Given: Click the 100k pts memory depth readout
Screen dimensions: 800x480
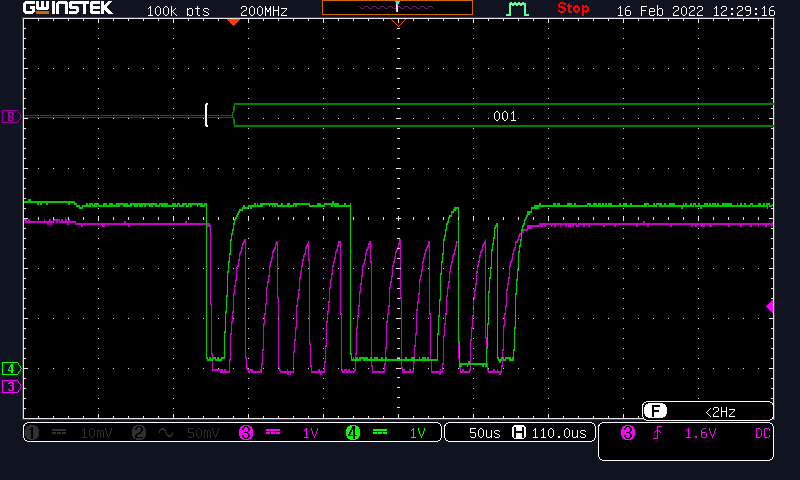Looking at the screenshot, I should (x=178, y=11).
